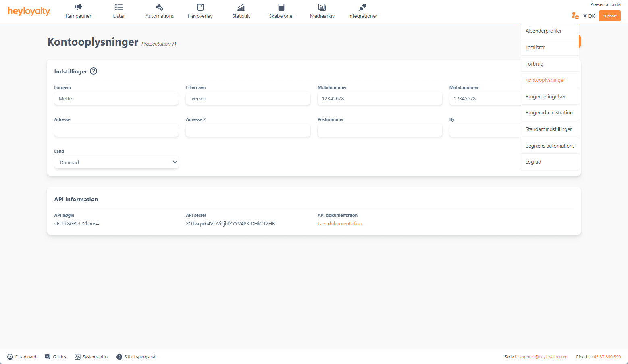Viewport: 628px width, 364px height.
Task: Select Afsenderprofiler in the menu
Action: point(544,31)
